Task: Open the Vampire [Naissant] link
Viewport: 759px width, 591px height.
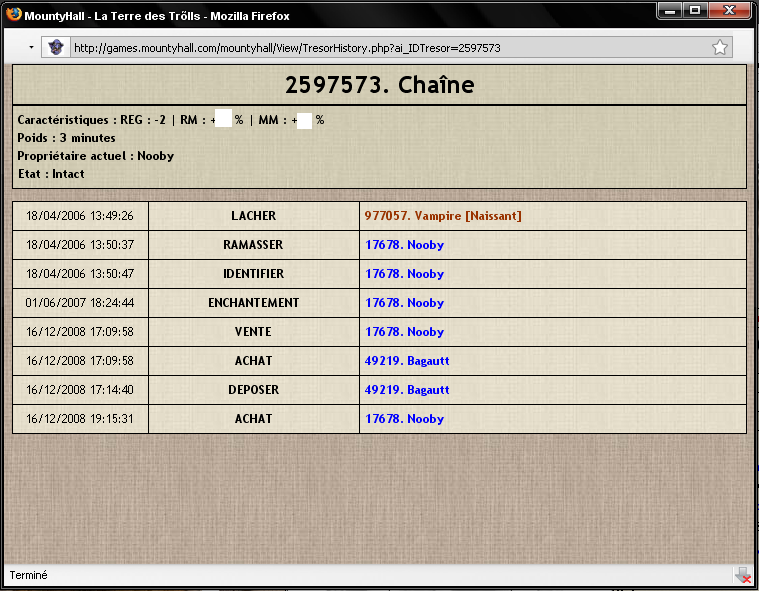Action: coord(443,216)
